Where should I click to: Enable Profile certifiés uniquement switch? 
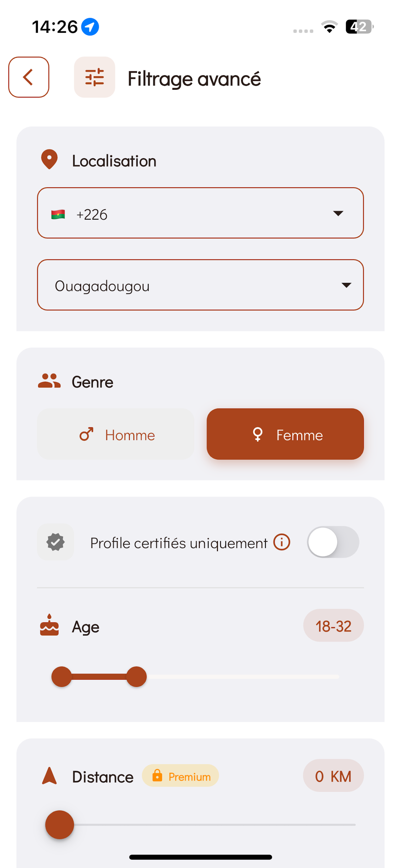[333, 542]
